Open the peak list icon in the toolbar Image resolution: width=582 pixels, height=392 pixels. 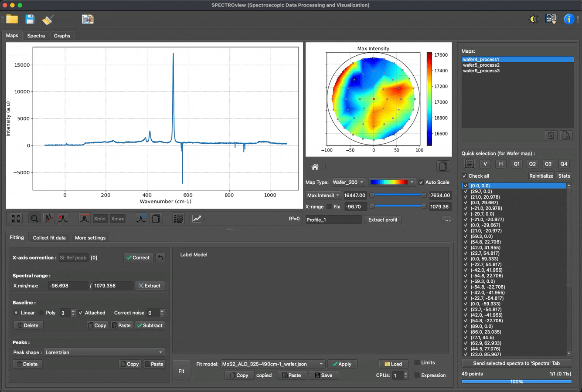(178, 218)
